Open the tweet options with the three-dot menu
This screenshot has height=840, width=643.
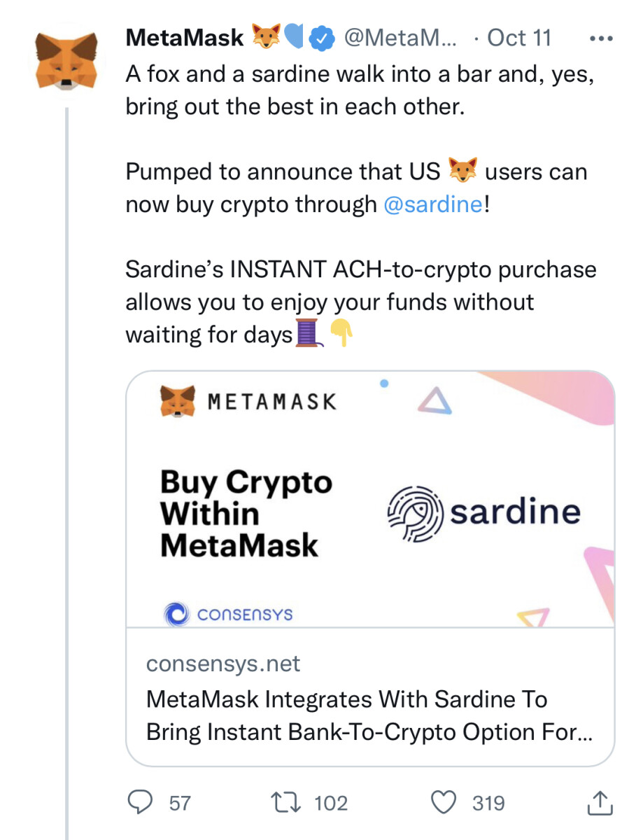click(x=600, y=38)
